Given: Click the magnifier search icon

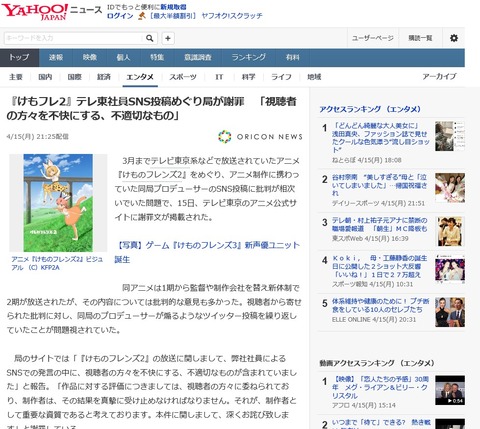Looking at the screenshot, I should coord(150,38).
